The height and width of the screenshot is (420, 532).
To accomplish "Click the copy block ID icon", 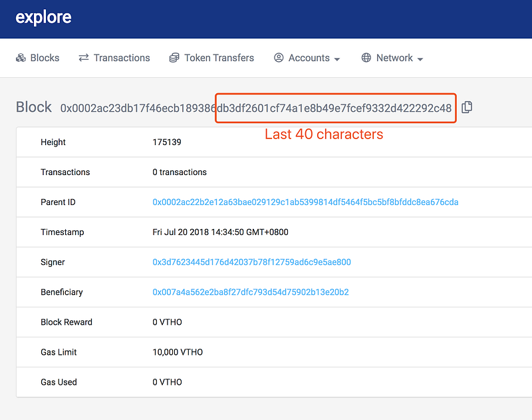I will [x=467, y=107].
